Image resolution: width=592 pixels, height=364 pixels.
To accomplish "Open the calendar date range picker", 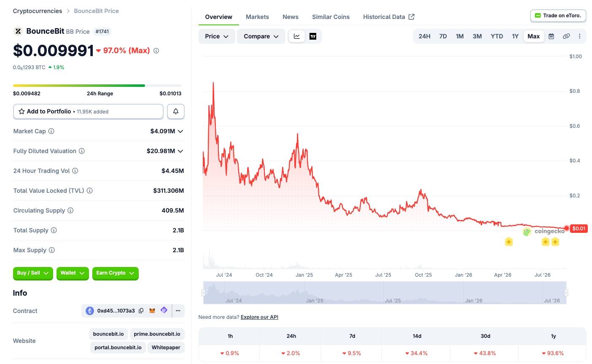I will (x=551, y=36).
